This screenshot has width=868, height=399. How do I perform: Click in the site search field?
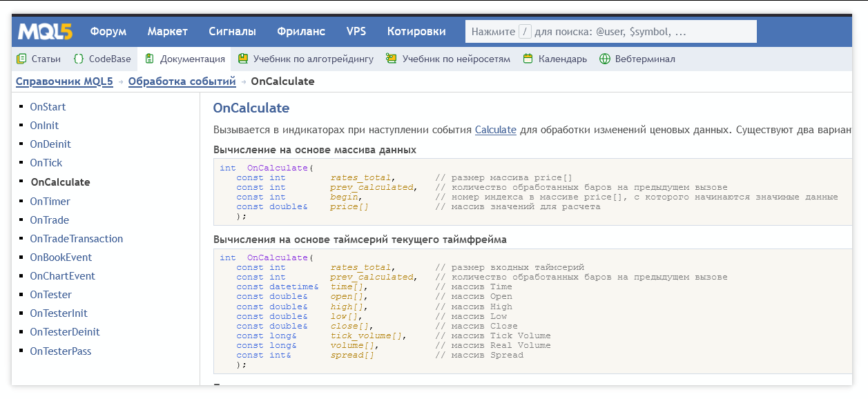[x=621, y=32]
